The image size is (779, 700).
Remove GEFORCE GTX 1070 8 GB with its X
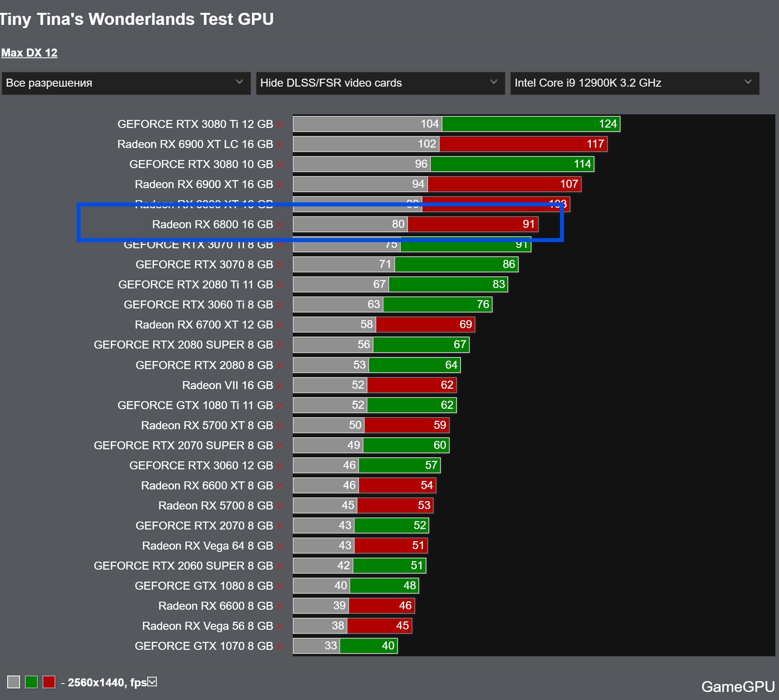point(280,646)
